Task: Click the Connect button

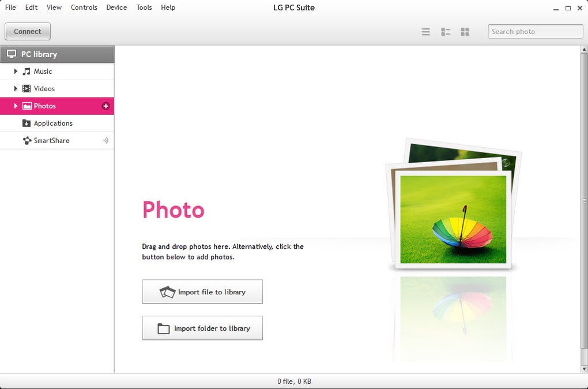Action: pos(27,32)
